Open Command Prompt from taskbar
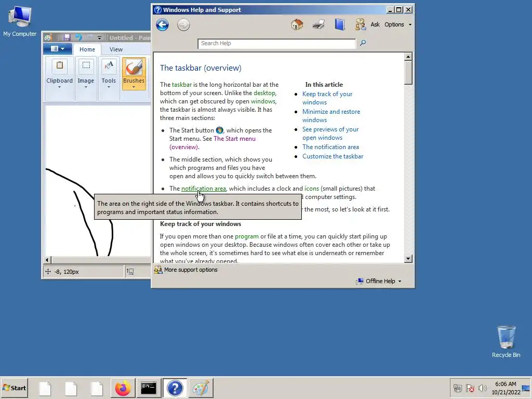Screen dimensions: 532x399 (149, 388)
